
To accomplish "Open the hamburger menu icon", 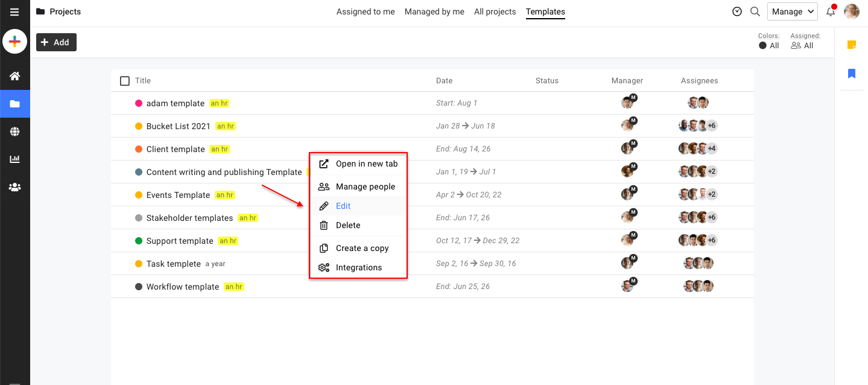I will tap(14, 12).
